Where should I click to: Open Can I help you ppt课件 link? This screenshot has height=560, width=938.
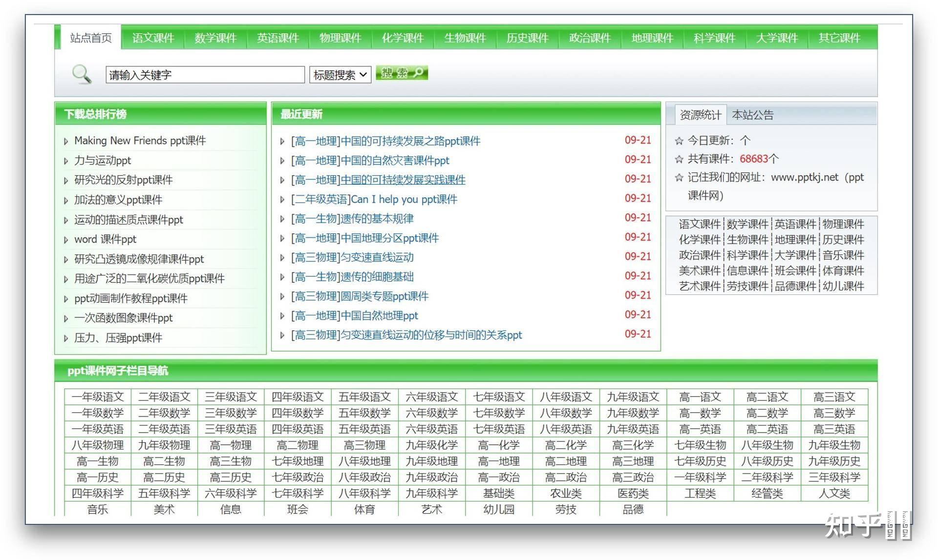[404, 199]
